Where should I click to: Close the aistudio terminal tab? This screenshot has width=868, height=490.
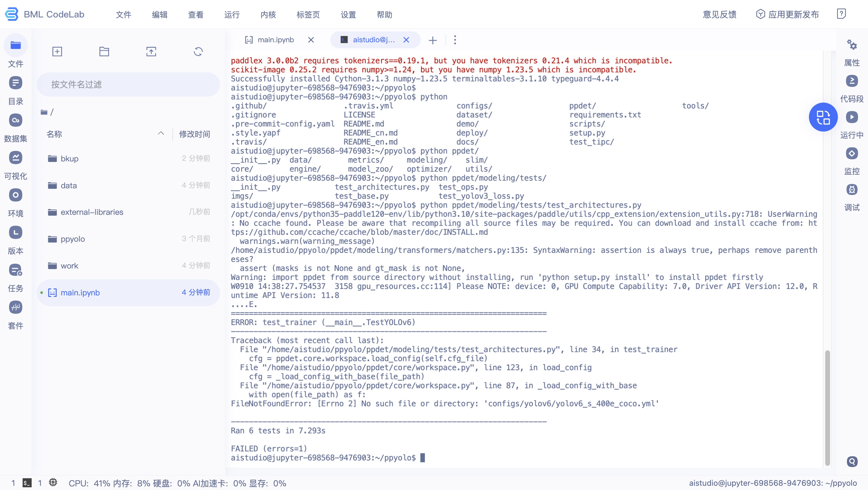point(406,40)
